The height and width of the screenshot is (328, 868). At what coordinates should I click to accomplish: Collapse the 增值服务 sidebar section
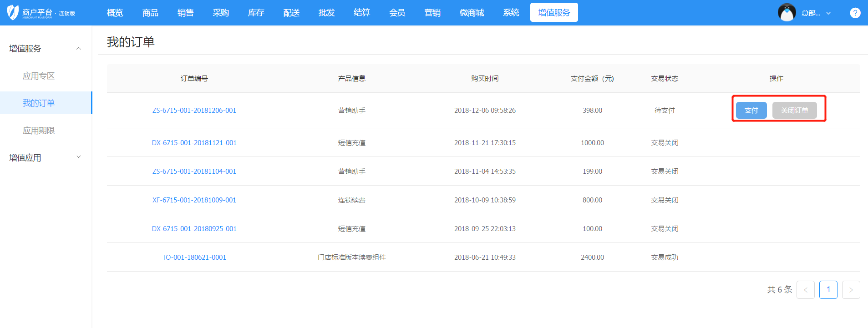79,49
